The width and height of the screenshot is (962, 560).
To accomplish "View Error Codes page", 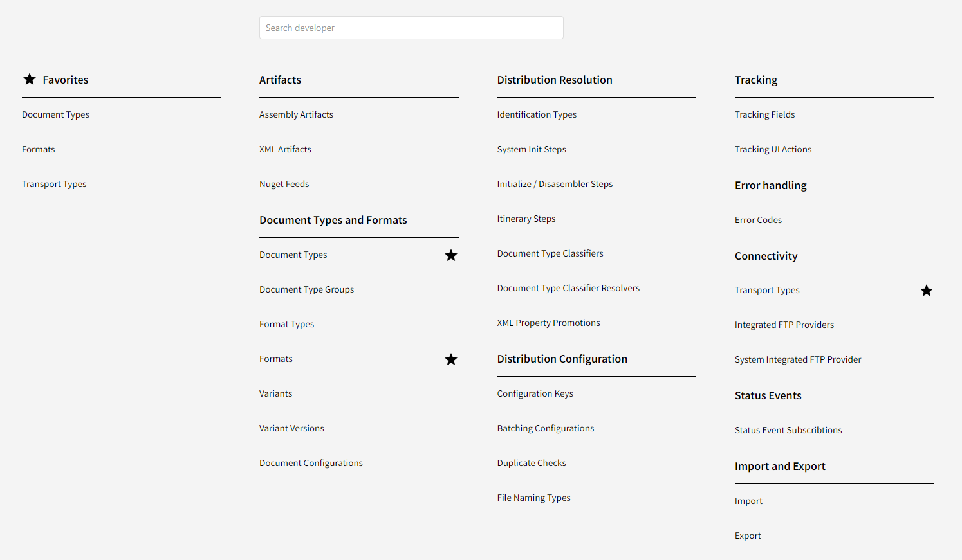I will pyautogui.click(x=758, y=220).
